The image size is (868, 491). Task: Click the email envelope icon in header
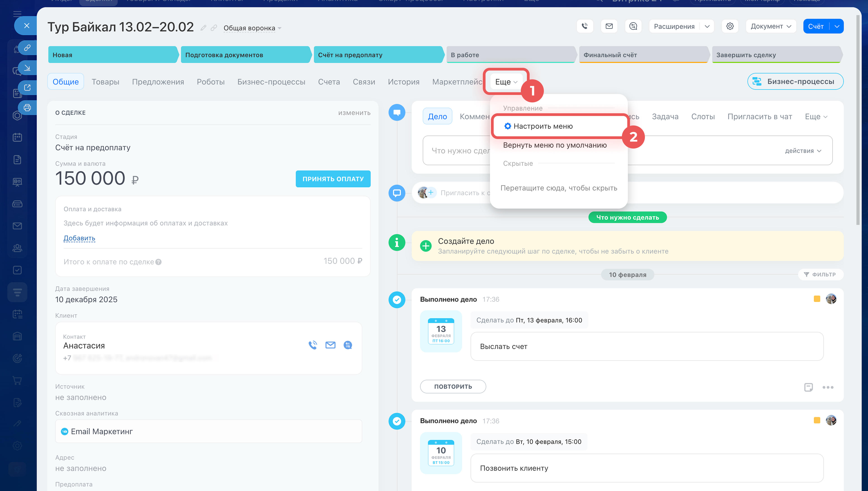609,26
